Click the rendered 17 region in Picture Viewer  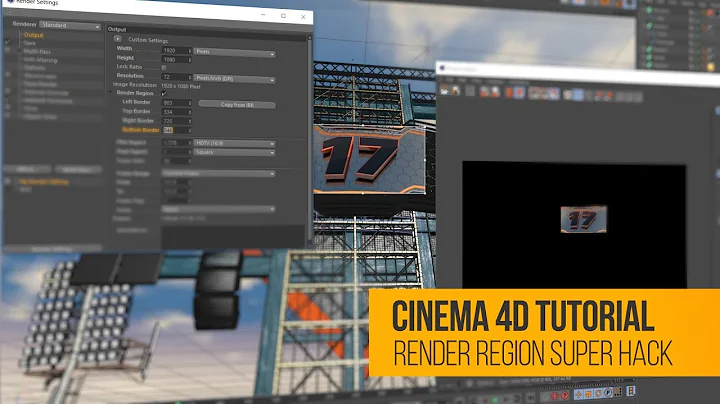pyautogui.click(x=584, y=219)
